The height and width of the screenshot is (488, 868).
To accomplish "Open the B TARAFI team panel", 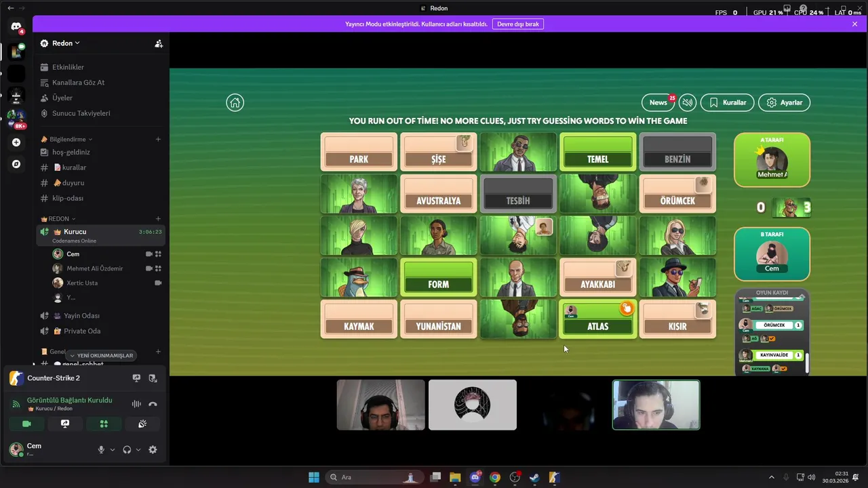I will click(x=772, y=253).
